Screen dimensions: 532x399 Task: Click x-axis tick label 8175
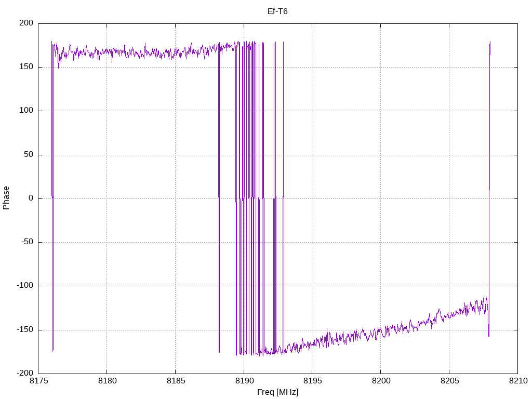pos(39,381)
